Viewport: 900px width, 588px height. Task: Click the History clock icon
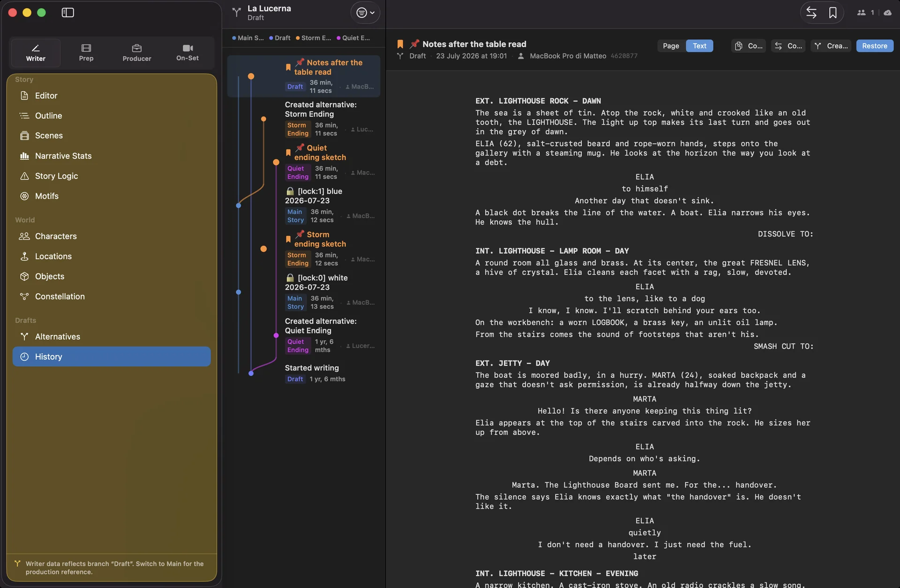click(24, 357)
